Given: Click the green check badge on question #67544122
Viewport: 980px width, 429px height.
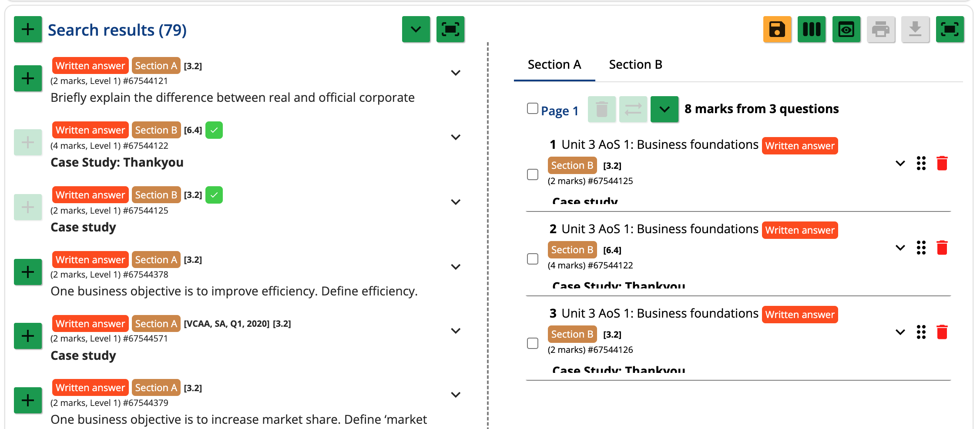Looking at the screenshot, I should [x=214, y=130].
